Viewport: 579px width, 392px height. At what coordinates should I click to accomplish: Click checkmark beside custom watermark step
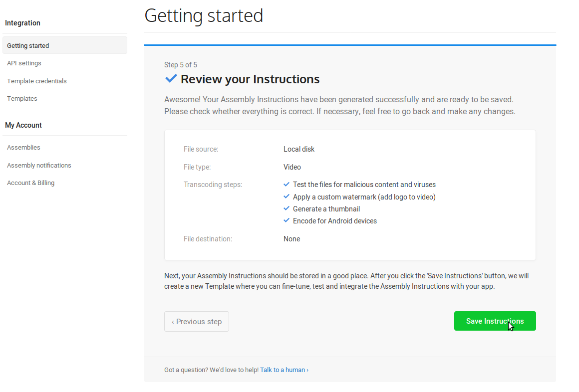tap(287, 196)
